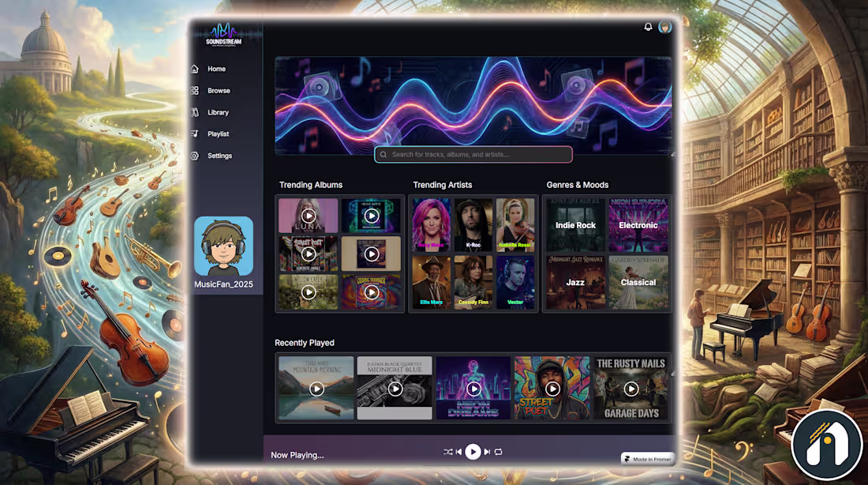Open the profile avatar at top right
This screenshot has width=868, height=485.
pos(667,26)
